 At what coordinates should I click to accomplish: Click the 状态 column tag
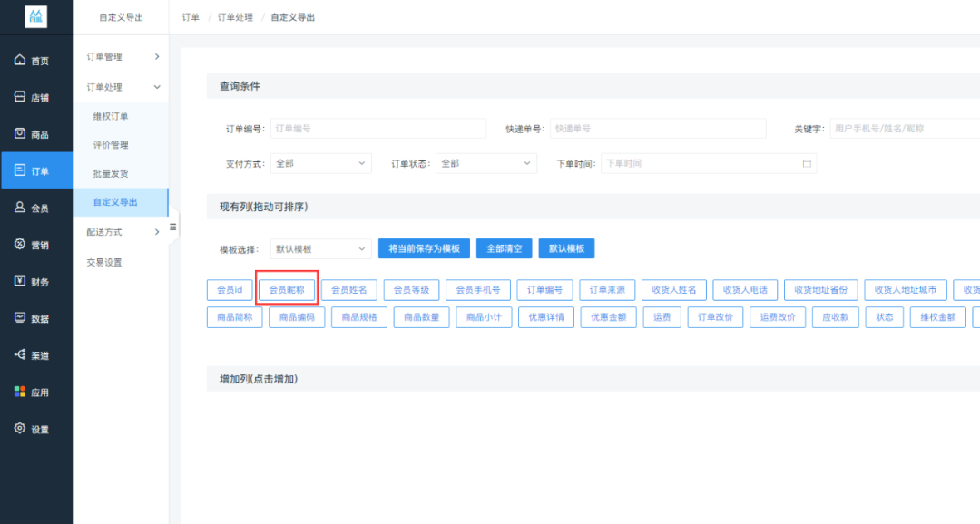coord(885,317)
